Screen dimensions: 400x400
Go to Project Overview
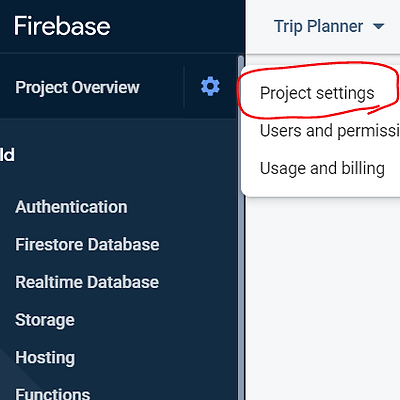coord(77,87)
